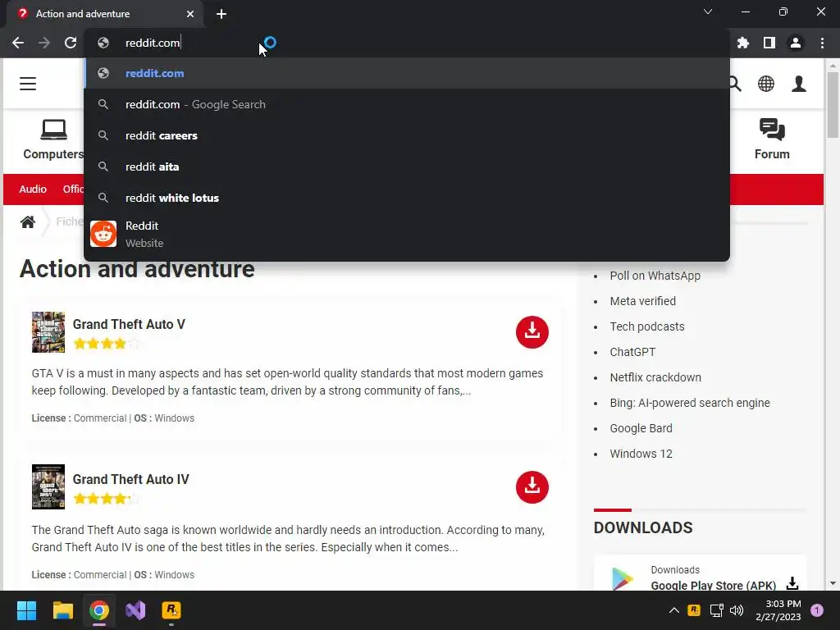Open the volume control in tray
840x630 pixels.
(737, 610)
